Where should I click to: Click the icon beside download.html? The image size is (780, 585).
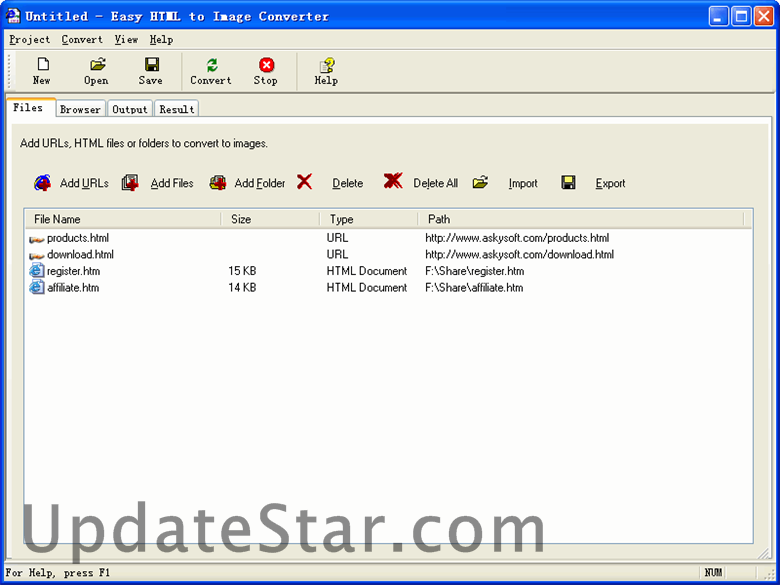coord(37,256)
